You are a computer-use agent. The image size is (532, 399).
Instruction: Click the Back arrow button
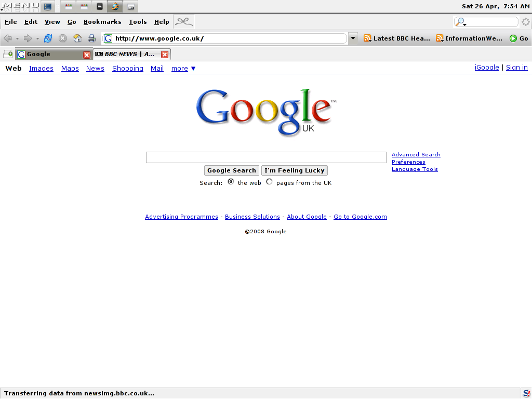[8, 38]
